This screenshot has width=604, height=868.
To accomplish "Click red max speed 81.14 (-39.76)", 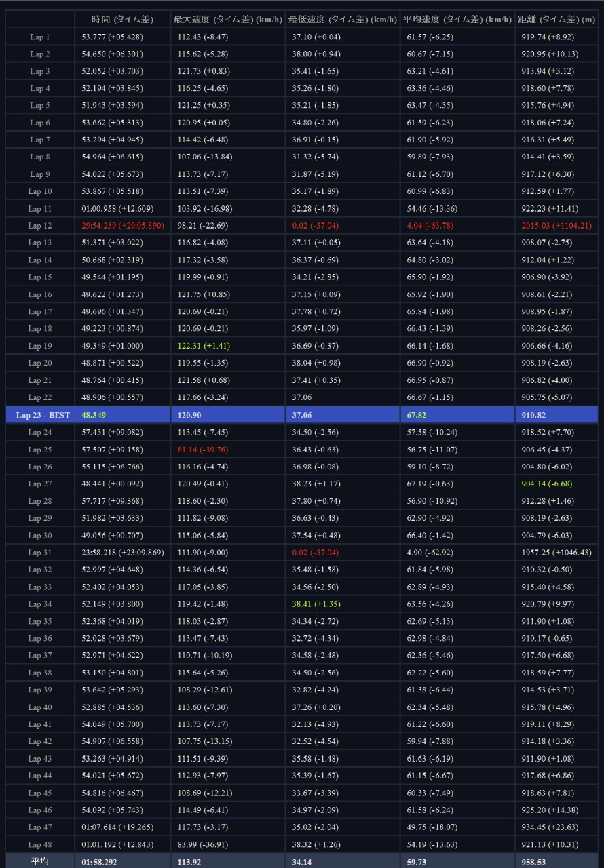I will pos(203,450).
